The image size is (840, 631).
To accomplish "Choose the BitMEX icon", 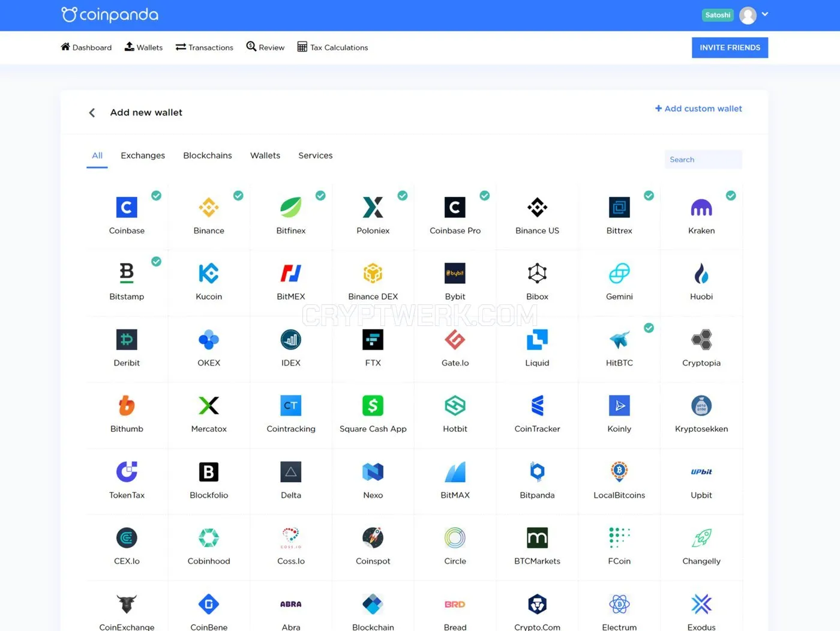I will point(291,273).
